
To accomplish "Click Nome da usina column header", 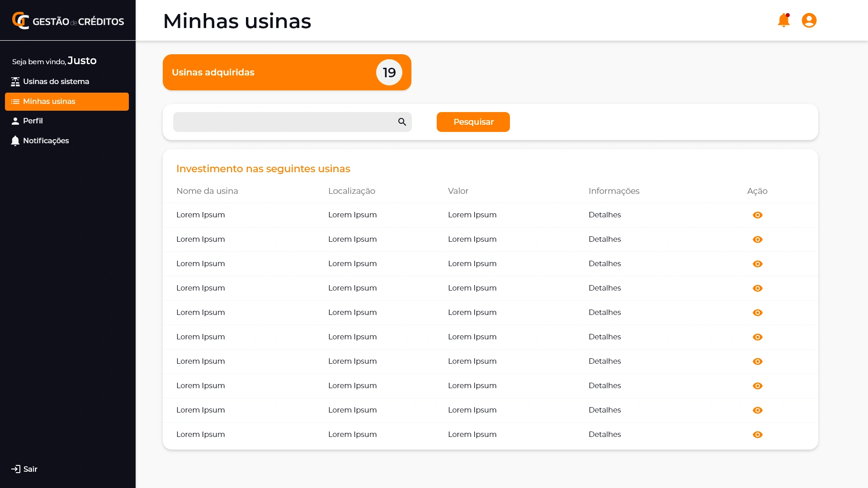I will (x=207, y=191).
